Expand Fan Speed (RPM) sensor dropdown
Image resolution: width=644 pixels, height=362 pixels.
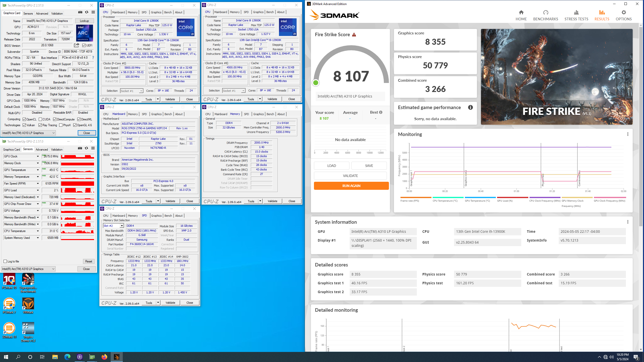38,184
